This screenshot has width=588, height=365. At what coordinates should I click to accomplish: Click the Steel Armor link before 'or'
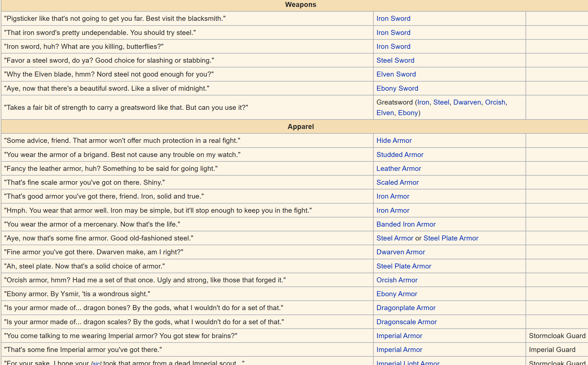coord(395,238)
